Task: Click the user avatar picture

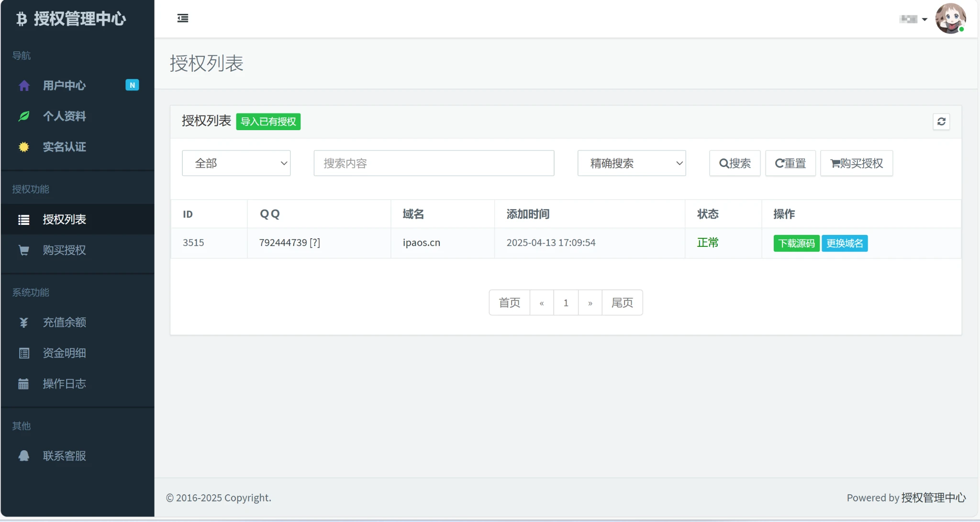Action: coord(950,19)
